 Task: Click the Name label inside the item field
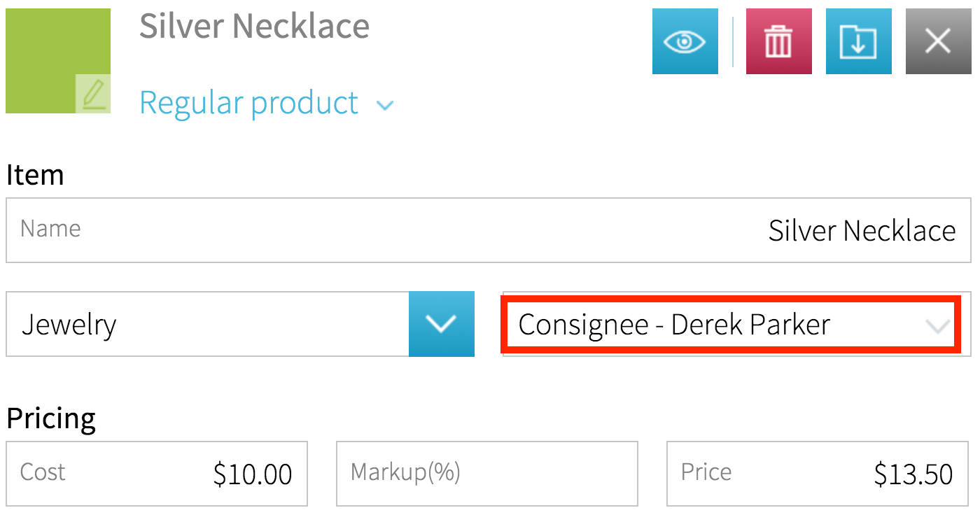50,228
